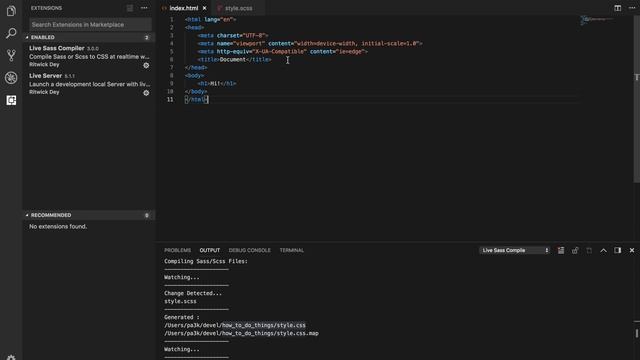The image size is (640, 360).
Task: Click Ritwick Dey author under Live Sass Compiler
Action: pyautogui.click(x=44, y=64)
